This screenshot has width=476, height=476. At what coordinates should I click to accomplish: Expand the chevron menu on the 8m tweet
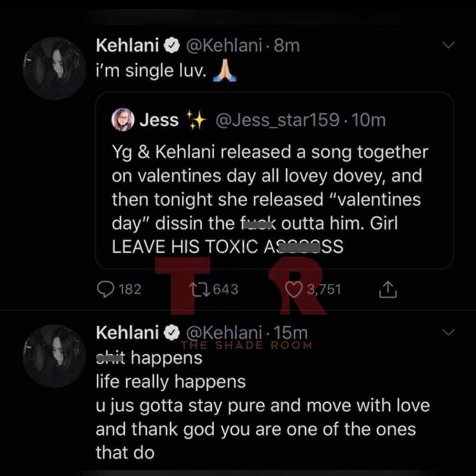(x=448, y=45)
